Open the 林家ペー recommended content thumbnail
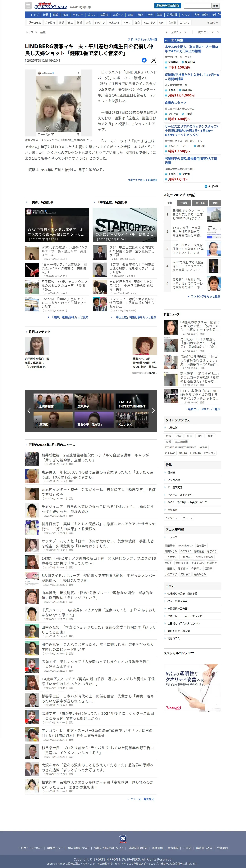 pyautogui.click(x=145, y=346)
